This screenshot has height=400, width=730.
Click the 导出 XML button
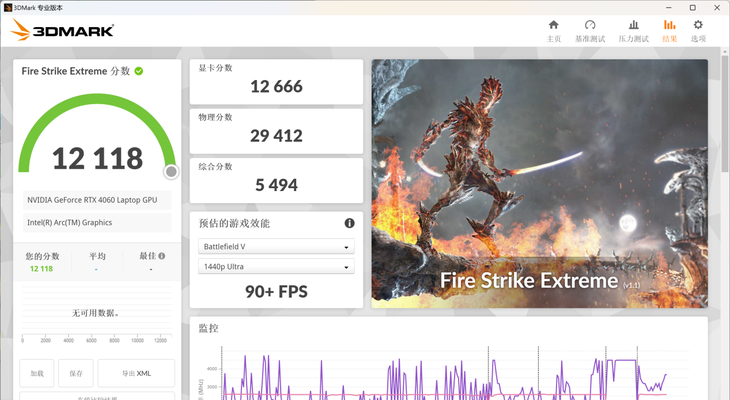point(136,373)
